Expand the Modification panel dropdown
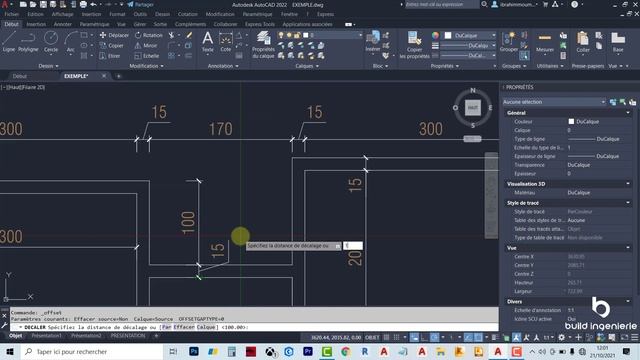Screen dimensions: 640x360 146,66
